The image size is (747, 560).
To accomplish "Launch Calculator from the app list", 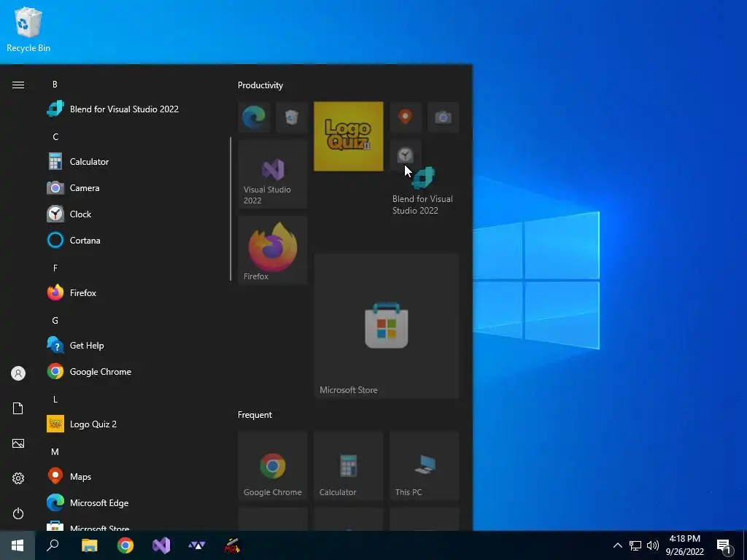I will (x=78, y=162).
